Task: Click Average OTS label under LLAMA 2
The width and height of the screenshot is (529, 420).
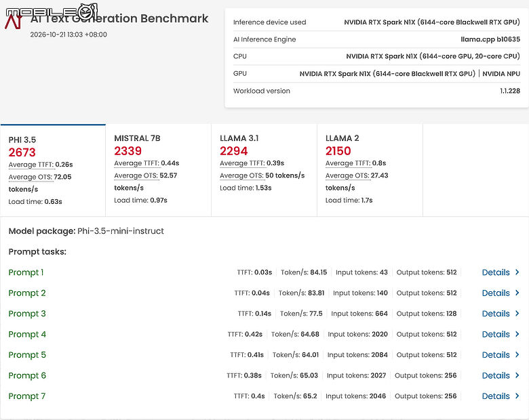Action: pyautogui.click(x=347, y=175)
